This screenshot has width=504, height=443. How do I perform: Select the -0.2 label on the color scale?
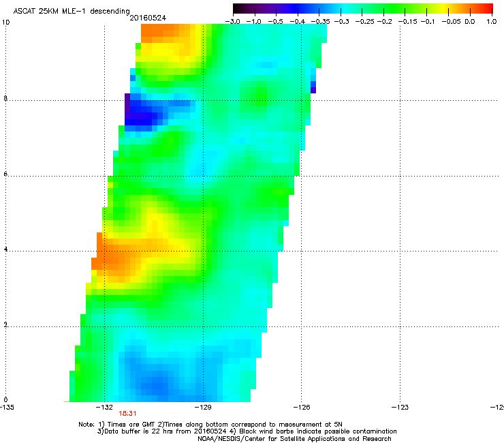[385, 22]
